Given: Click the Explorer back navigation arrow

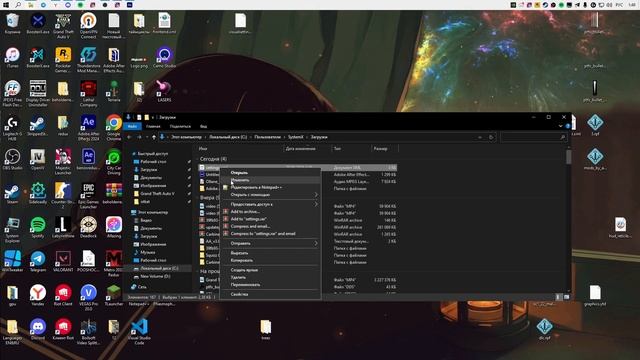Looking at the screenshot, I should pos(129,137).
